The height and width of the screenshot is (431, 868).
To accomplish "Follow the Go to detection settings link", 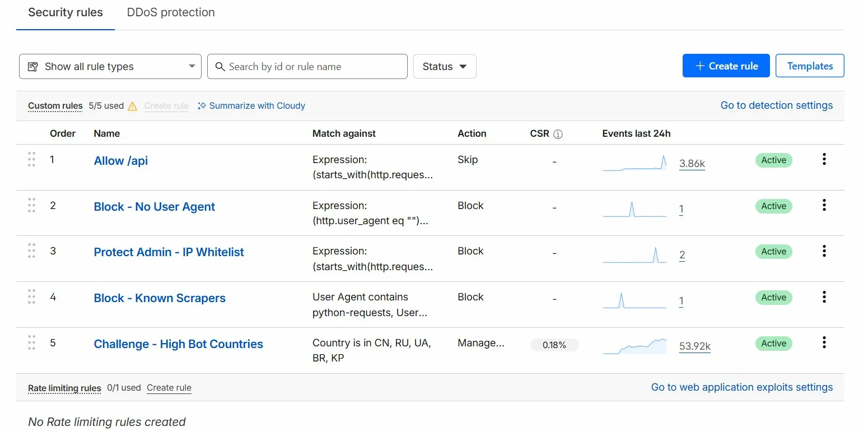I will [777, 105].
